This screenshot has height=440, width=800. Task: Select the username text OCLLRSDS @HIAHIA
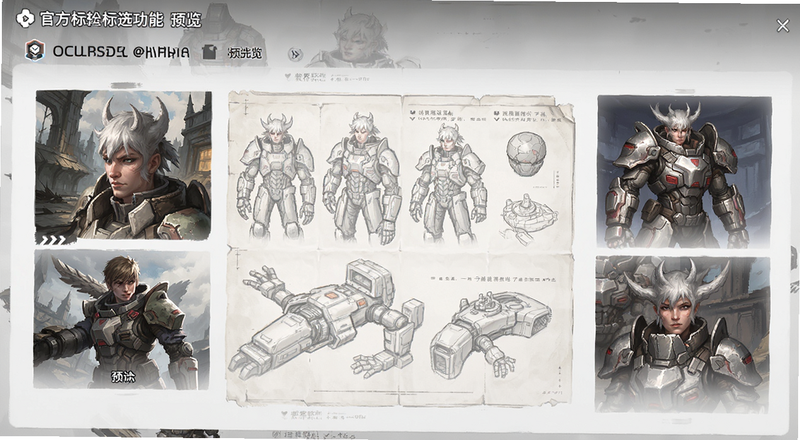[x=121, y=52]
